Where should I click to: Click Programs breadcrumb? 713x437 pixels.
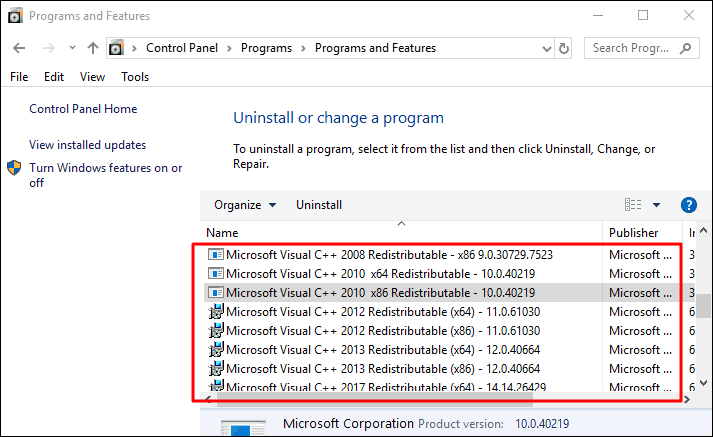tap(266, 48)
